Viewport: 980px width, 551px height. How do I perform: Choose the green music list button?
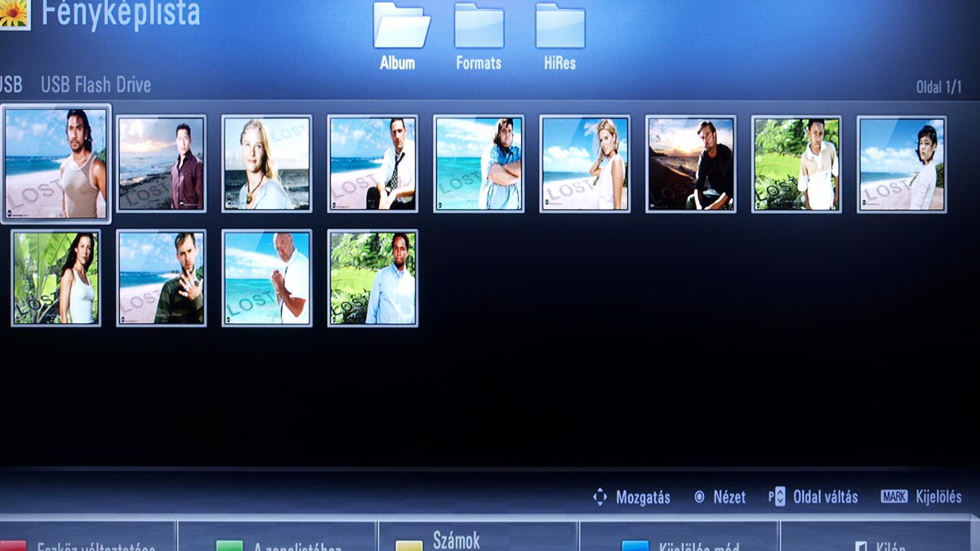278,537
